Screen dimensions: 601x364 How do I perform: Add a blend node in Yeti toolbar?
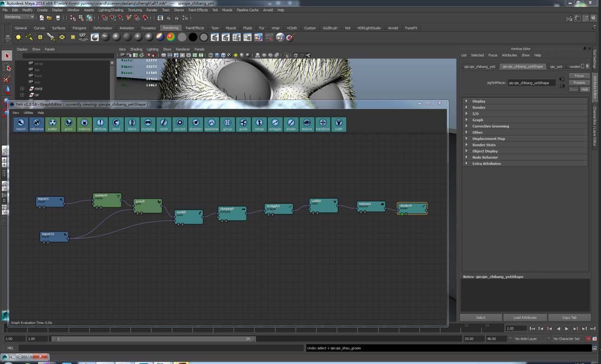132,124
